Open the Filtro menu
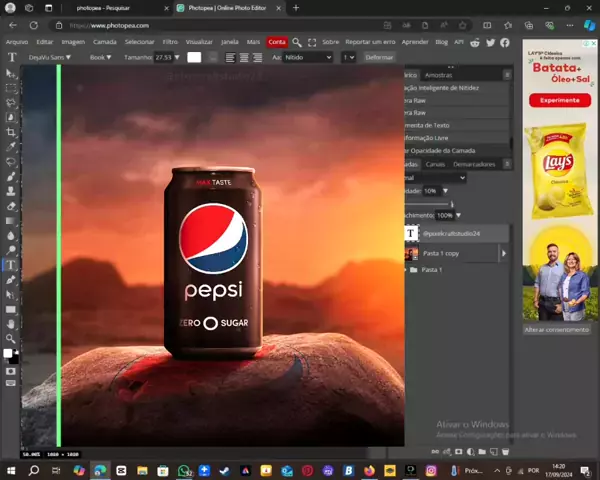This screenshot has width=600, height=480. (170, 42)
